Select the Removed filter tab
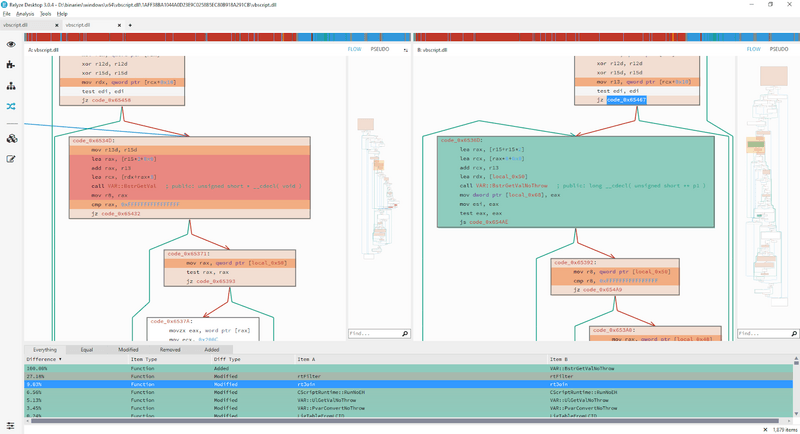 [x=170, y=350]
